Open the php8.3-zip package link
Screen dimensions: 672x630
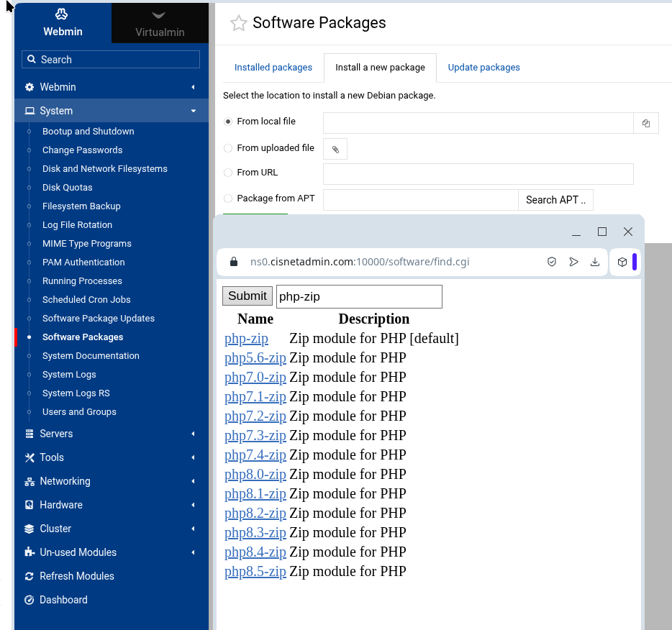(x=255, y=532)
